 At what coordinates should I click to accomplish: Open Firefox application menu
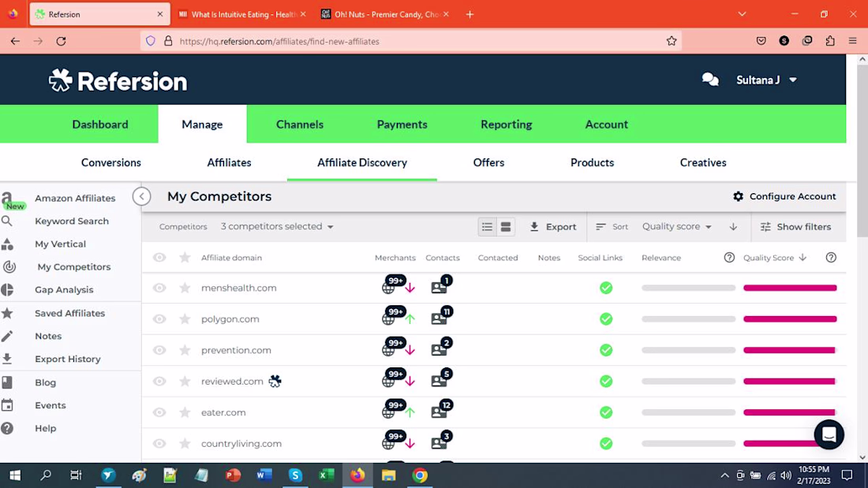click(x=852, y=41)
